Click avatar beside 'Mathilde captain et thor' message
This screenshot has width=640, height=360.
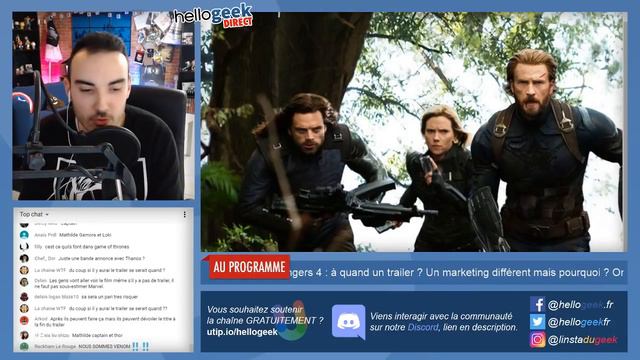[x=24, y=335]
